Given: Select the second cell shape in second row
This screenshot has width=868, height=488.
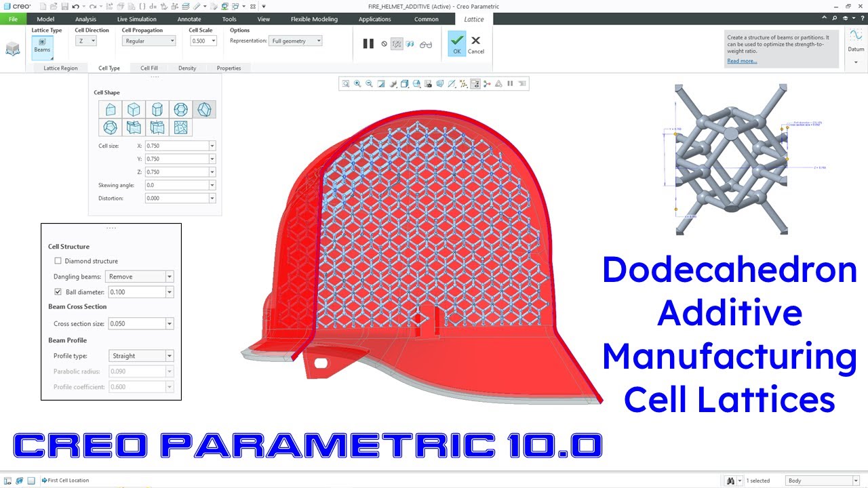Looking at the screenshot, I should click(x=134, y=127).
